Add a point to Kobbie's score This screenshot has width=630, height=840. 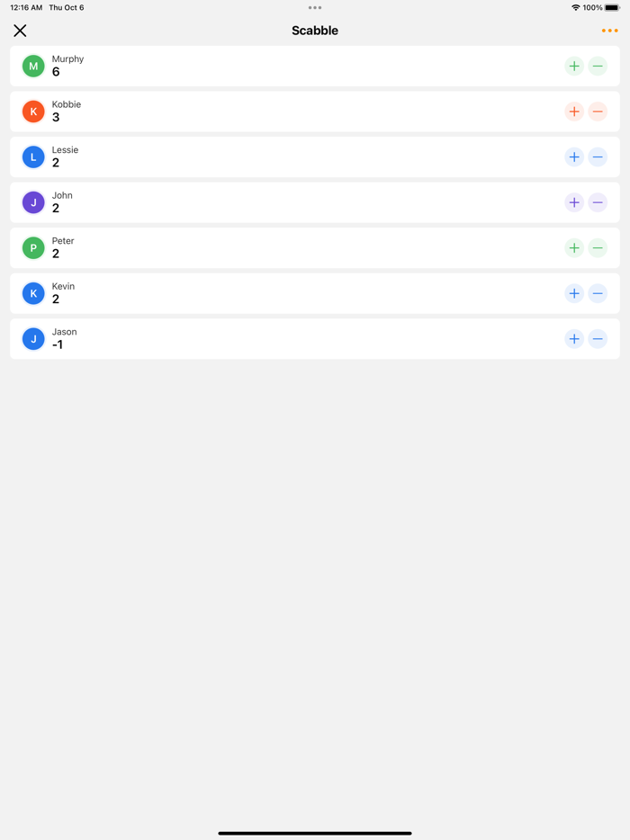[x=574, y=112]
